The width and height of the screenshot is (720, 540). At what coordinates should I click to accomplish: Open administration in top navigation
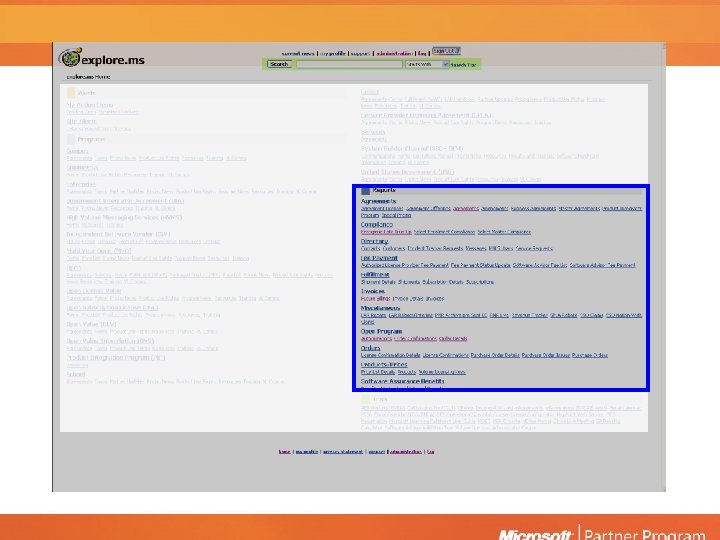(x=394, y=54)
